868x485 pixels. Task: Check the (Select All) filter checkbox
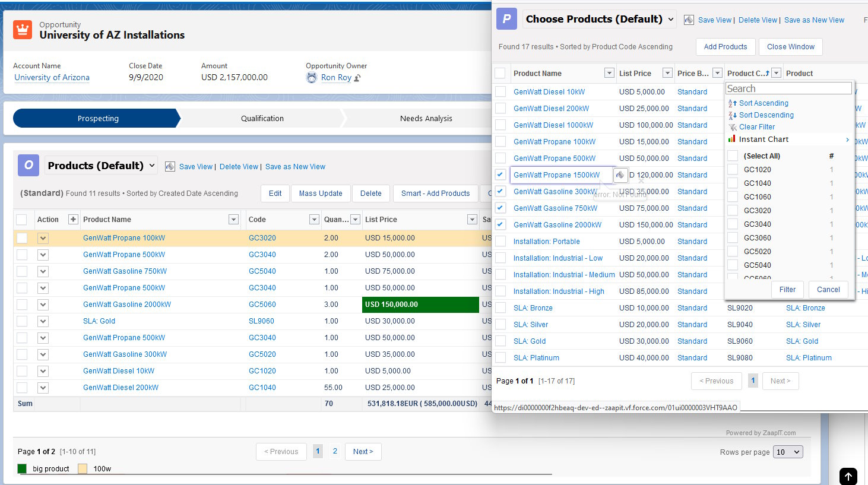pos(733,156)
